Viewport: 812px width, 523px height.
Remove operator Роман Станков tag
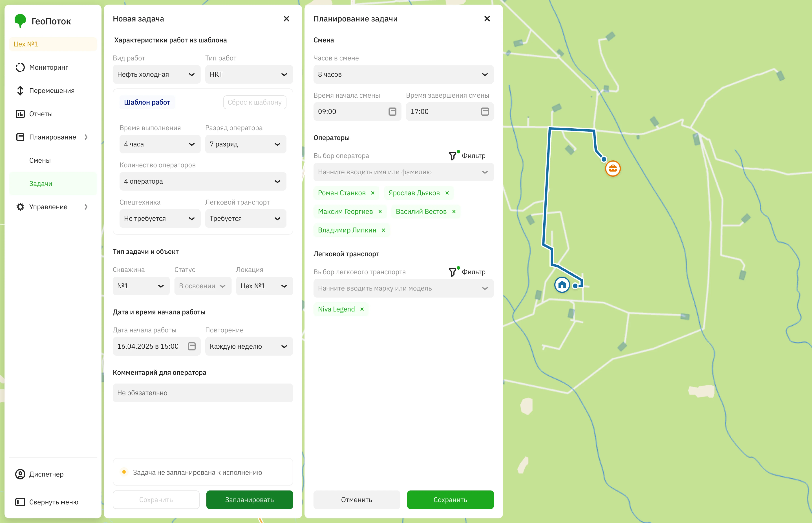[373, 193]
